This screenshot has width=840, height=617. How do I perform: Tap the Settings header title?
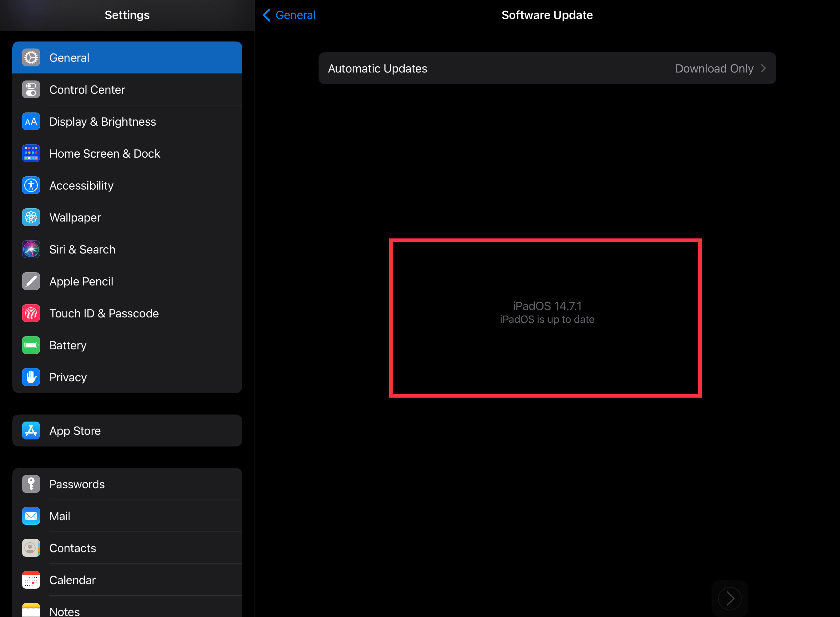point(127,15)
